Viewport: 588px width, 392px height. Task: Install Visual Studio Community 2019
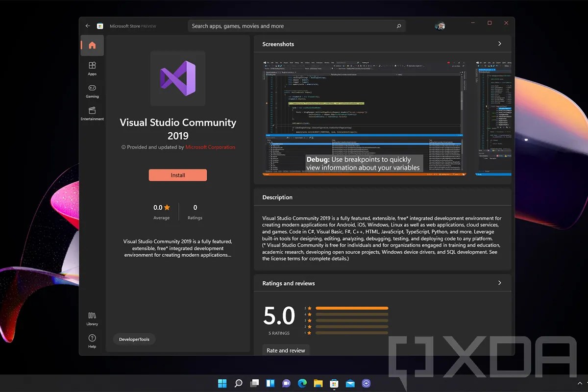click(x=178, y=175)
